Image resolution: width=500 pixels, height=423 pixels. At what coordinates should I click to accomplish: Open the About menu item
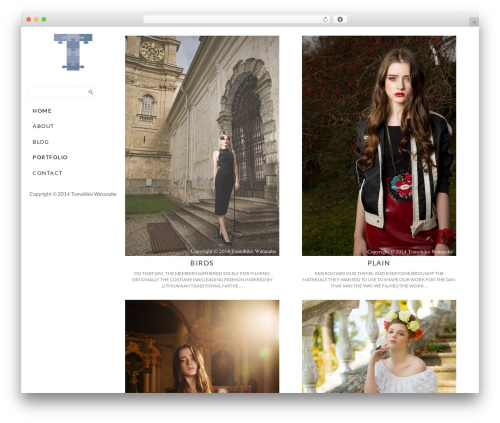pyautogui.click(x=43, y=126)
